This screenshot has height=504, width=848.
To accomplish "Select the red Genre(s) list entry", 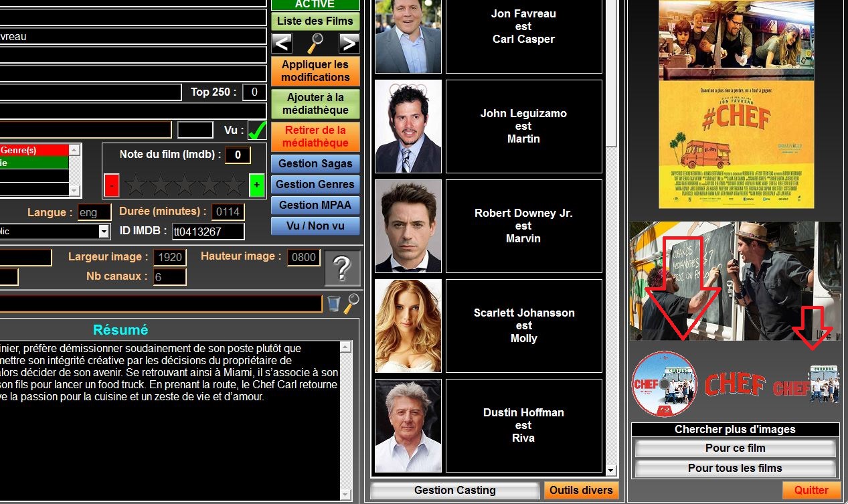I will [34, 150].
